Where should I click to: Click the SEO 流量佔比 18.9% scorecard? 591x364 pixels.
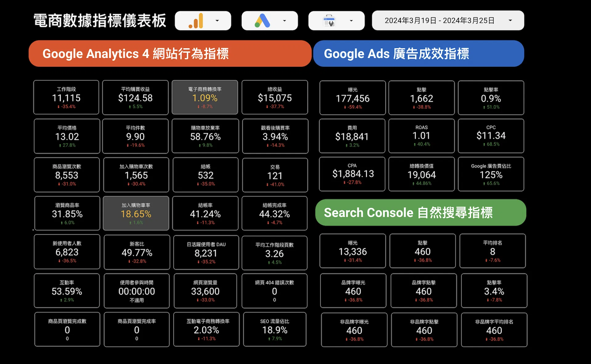pos(275,329)
